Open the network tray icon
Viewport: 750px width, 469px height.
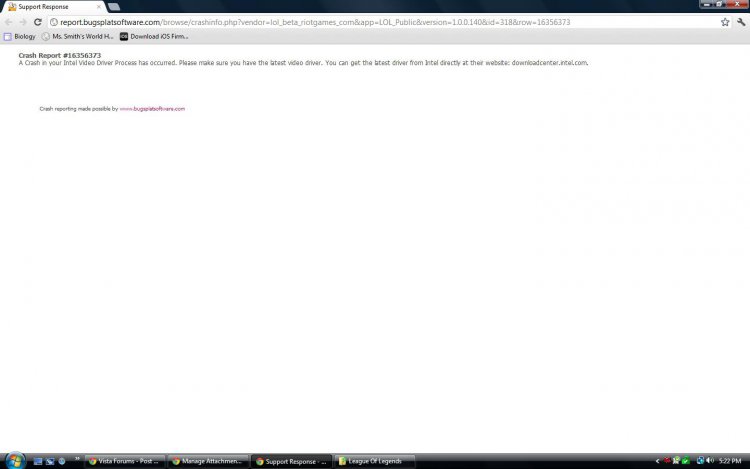(700, 461)
